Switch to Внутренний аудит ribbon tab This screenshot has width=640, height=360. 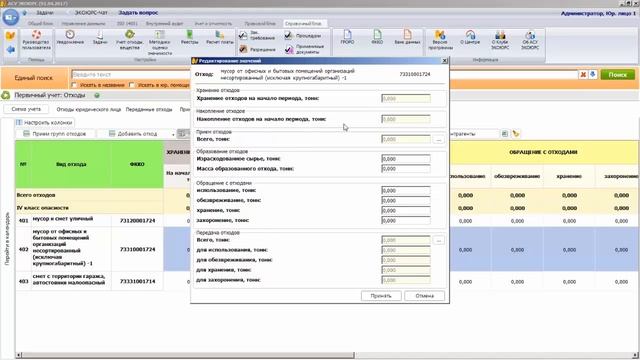164,24
